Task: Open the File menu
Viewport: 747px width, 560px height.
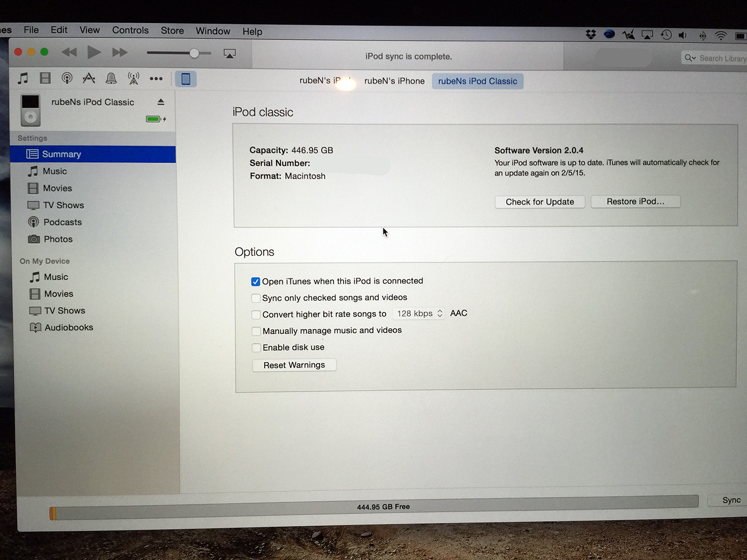Action: 31,30
